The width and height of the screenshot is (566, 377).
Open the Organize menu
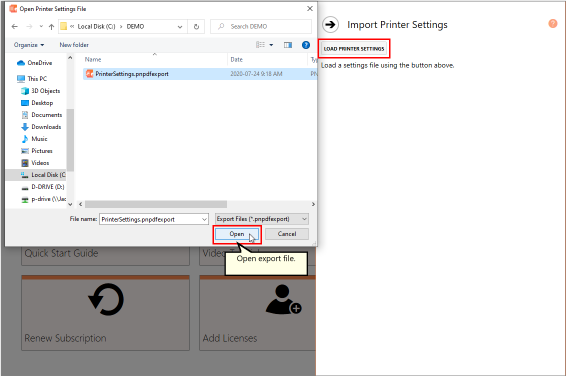point(29,45)
